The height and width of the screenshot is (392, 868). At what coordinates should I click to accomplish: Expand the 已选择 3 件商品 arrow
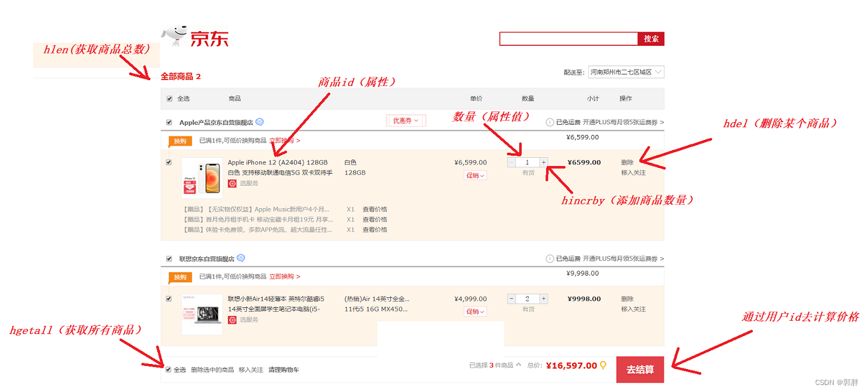coord(518,365)
